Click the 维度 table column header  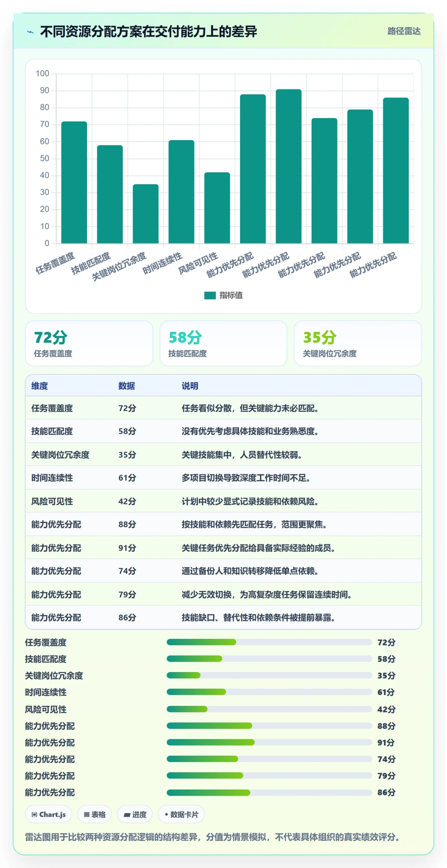point(40,386)
